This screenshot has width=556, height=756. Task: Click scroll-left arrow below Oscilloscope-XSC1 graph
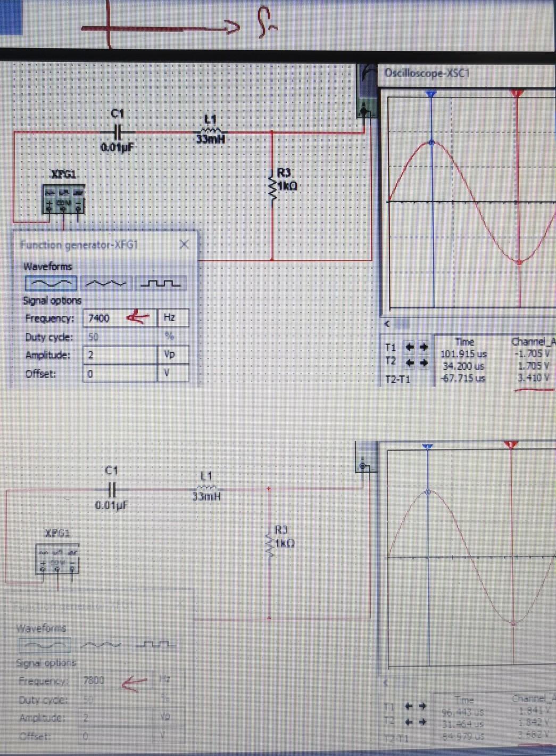click(387, 324)
